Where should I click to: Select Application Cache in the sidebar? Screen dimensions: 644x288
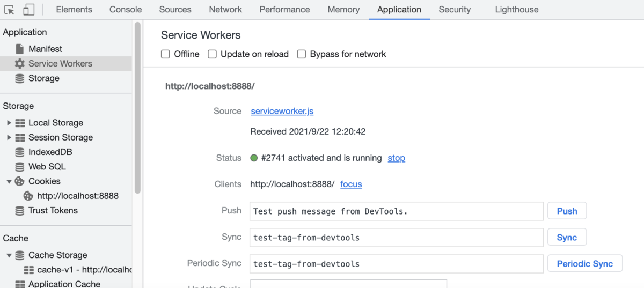pyautogui.click(x=64, y=284)
